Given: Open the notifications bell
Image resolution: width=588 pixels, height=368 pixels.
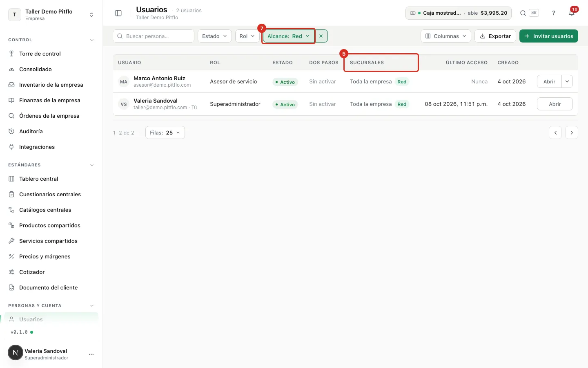Looking at the screenshot, I should [x=572, y=13].
